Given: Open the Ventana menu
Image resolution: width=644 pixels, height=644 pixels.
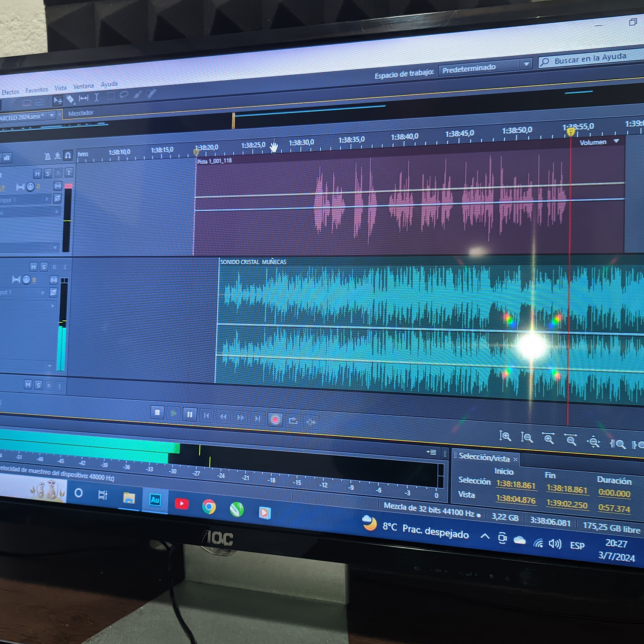Looking at the screenshot, I should click(x=83, y=86).
